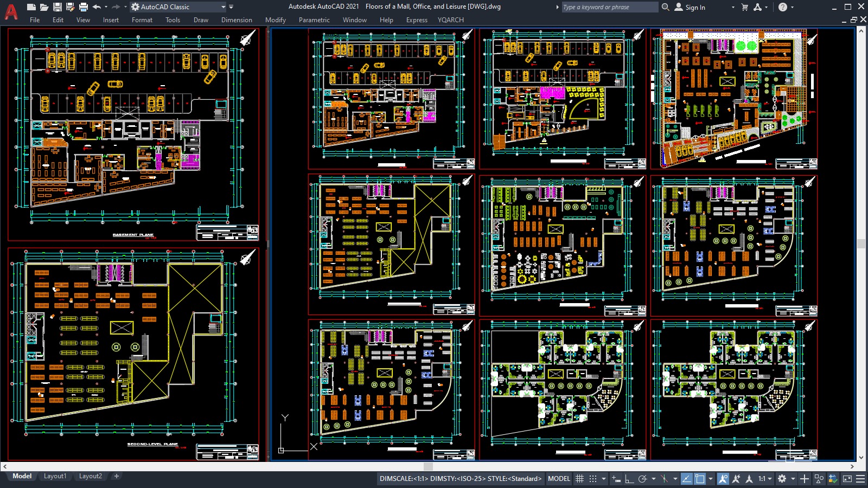Click the keyword search input field

point(609,7)
